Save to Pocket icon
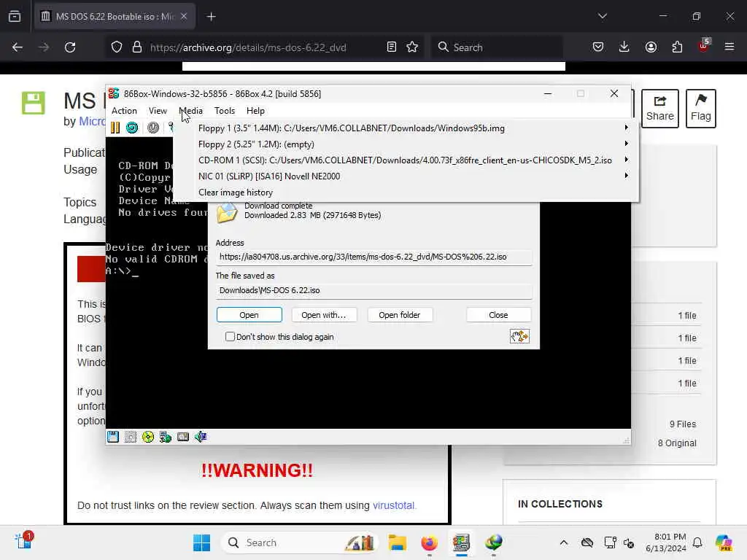The image size is (747, 560). [x=598, y=47]
